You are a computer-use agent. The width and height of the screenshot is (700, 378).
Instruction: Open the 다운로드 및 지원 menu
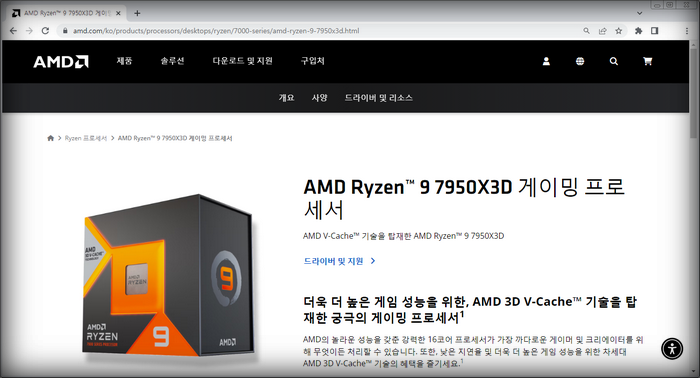(x=242, y=61)
